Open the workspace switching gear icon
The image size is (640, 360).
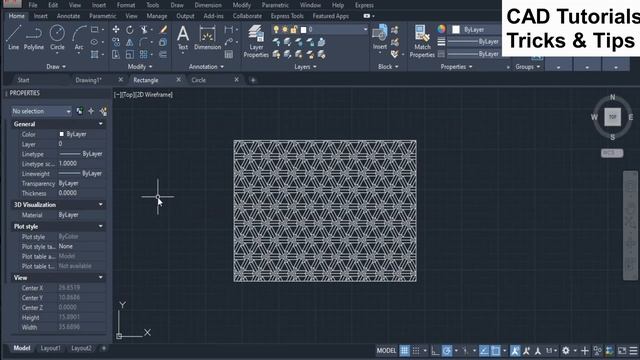click(566, 351)
